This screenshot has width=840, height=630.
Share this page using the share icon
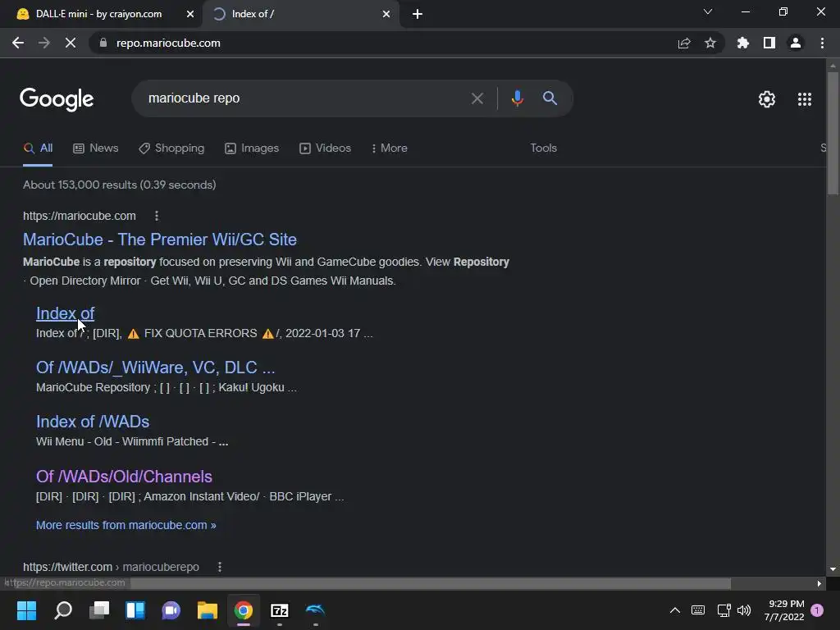(684, 43)
